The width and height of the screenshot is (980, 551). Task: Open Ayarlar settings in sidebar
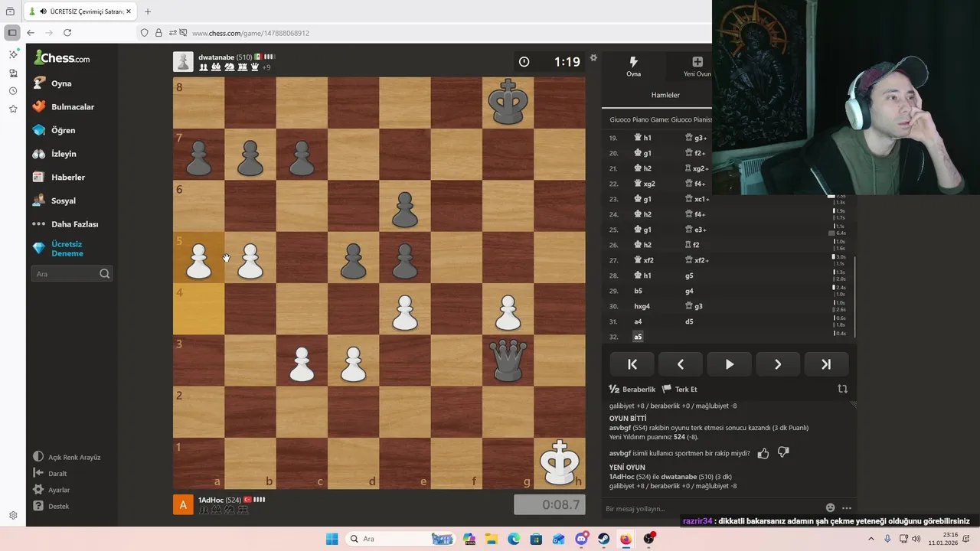51,490
